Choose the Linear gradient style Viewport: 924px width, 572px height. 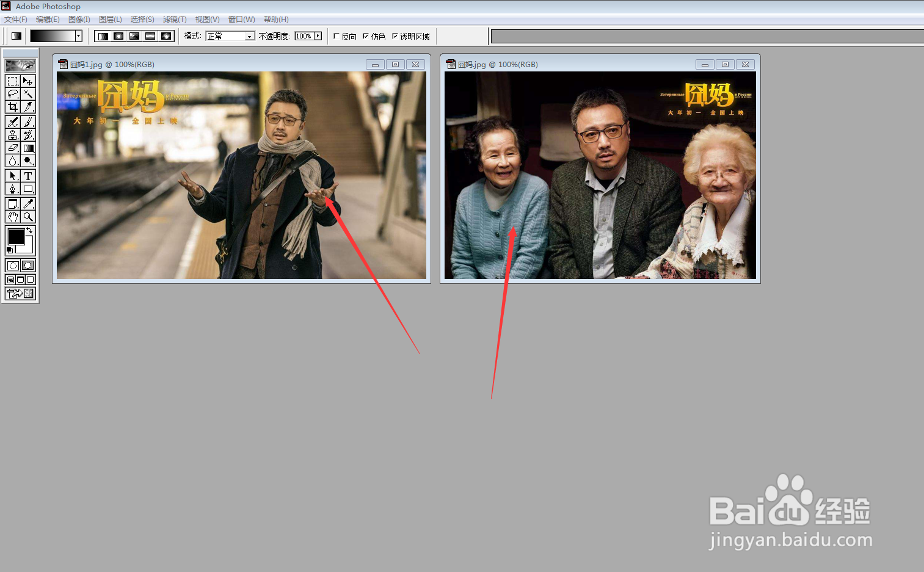click(x=103, y=36)
